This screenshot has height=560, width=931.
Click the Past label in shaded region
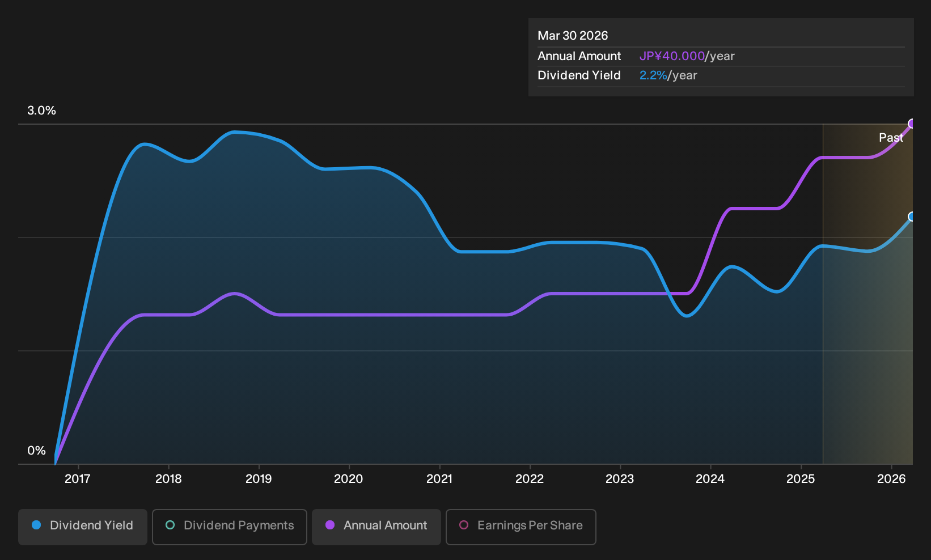coord(891,138)
